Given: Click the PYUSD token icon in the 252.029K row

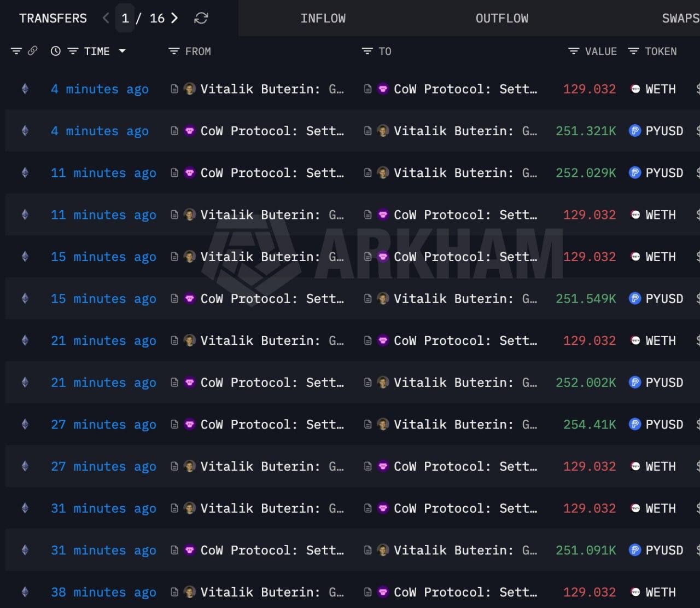Looking at the screenshot, I should pos(635,173).
